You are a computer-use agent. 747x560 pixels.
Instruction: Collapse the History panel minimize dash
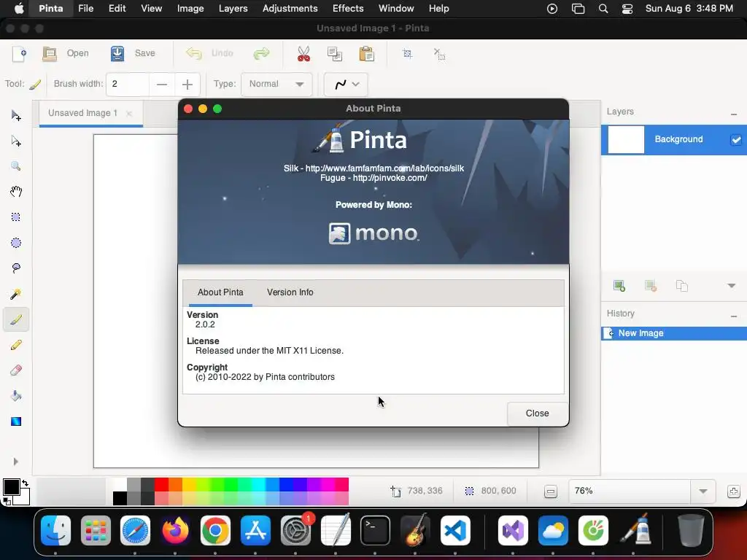click(734, 316)
